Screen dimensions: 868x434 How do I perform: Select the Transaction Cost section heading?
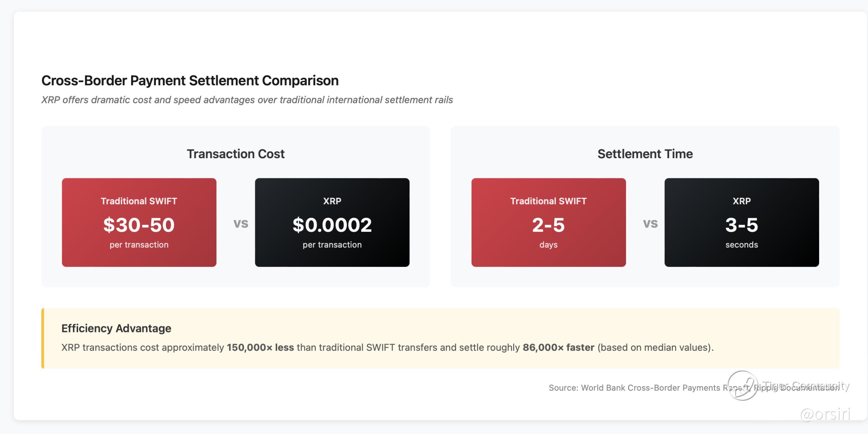pos(235,154)
